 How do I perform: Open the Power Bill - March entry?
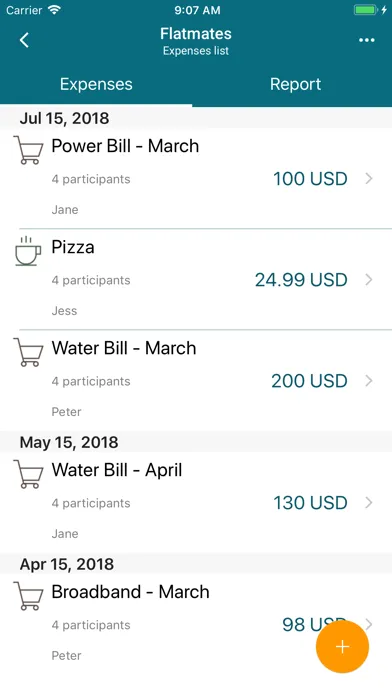coord(196,178)
